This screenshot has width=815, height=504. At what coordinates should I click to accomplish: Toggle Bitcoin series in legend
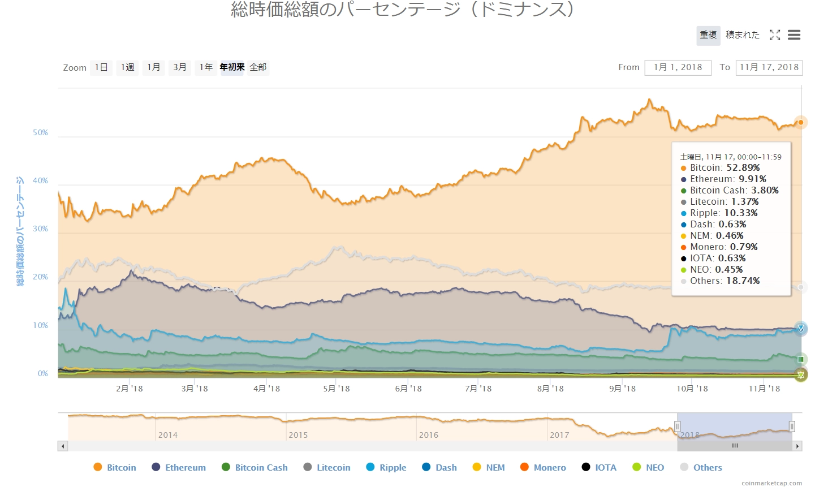tap(115, 467)
